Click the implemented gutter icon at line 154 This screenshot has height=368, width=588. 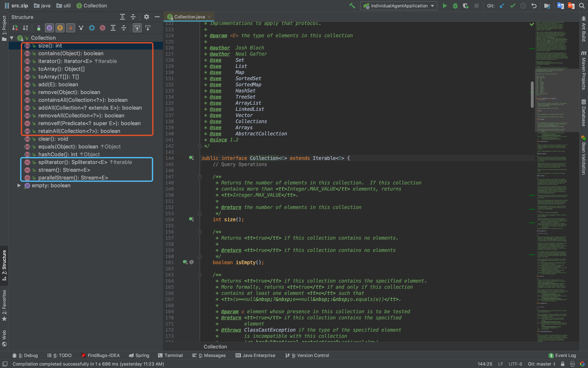point(191,219)
